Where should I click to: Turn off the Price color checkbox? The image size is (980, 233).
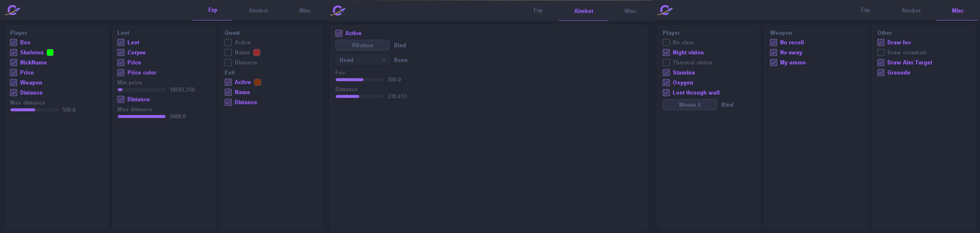121,72
